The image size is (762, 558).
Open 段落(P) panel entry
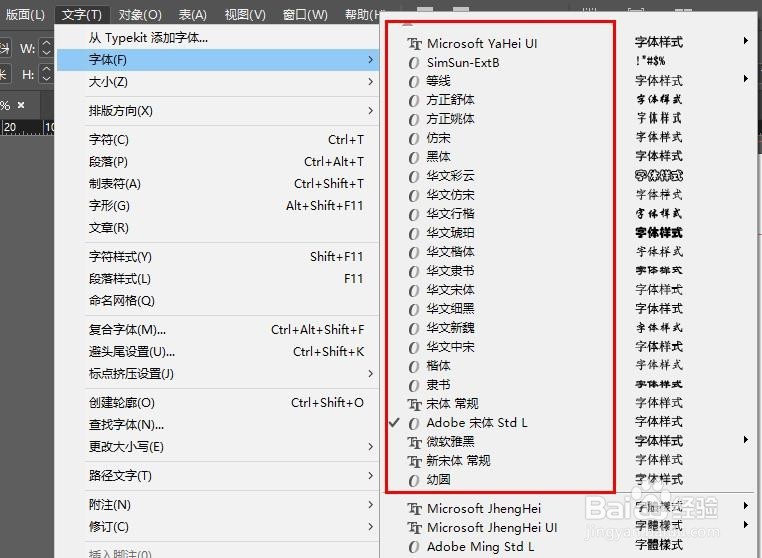coord(217,162)
